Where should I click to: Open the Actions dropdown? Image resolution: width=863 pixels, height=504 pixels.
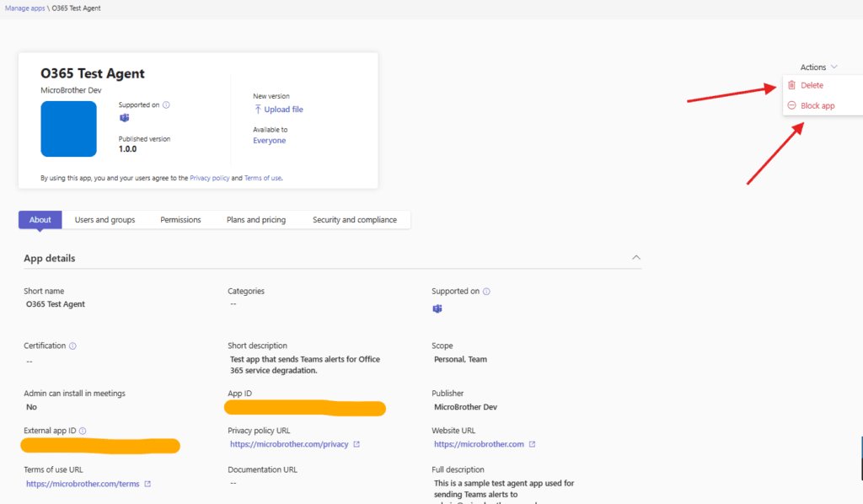click(818, 67)
